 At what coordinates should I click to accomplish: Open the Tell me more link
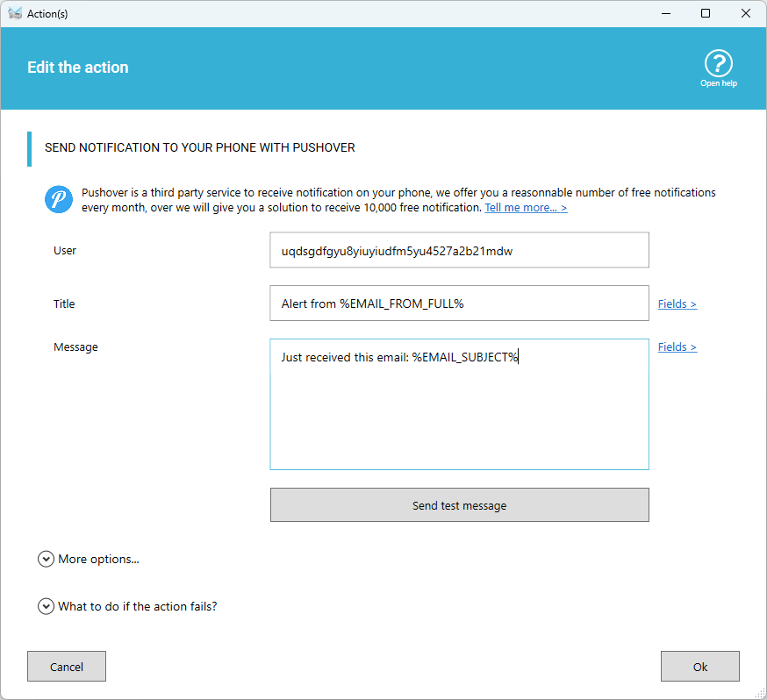[526, 208]
